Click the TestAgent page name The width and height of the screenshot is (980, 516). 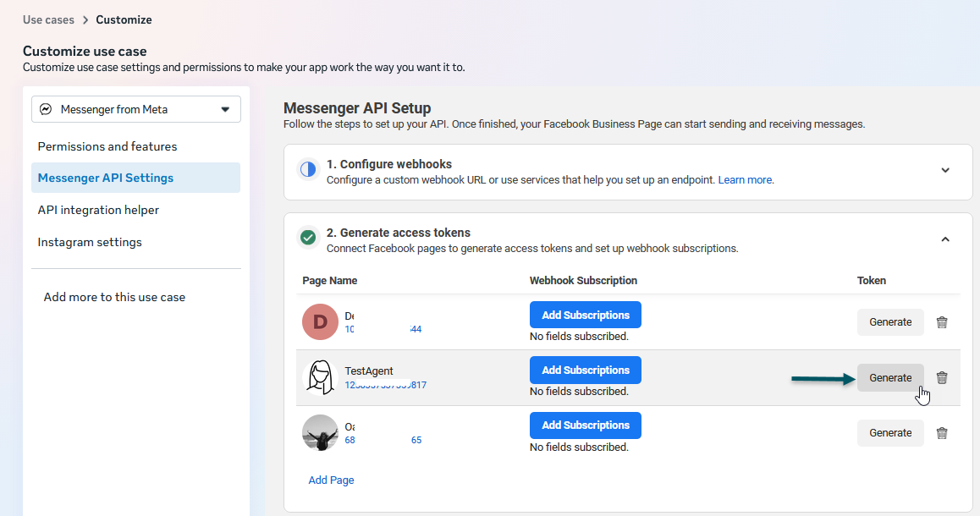coord(369,371)
